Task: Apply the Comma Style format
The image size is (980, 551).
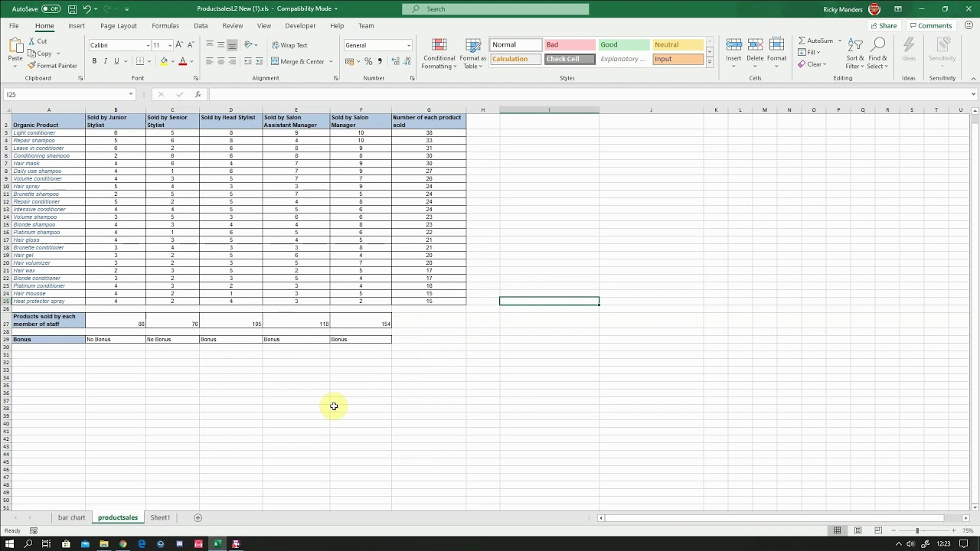Action: [379, 61]
